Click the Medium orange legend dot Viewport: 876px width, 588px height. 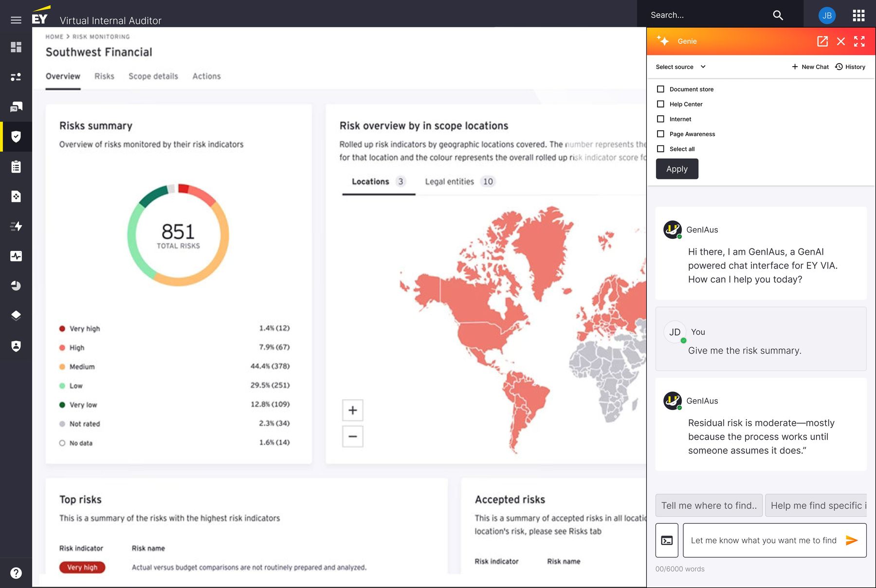(x=62, y=367)
